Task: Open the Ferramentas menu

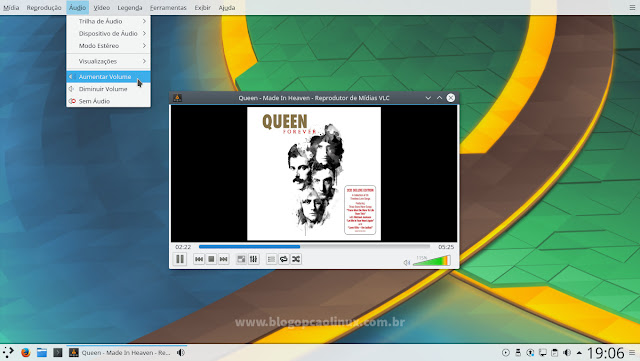Action: [168, 7]
